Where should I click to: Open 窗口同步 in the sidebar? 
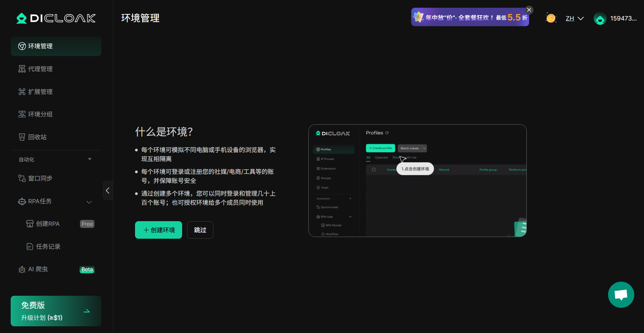[56, 178]
